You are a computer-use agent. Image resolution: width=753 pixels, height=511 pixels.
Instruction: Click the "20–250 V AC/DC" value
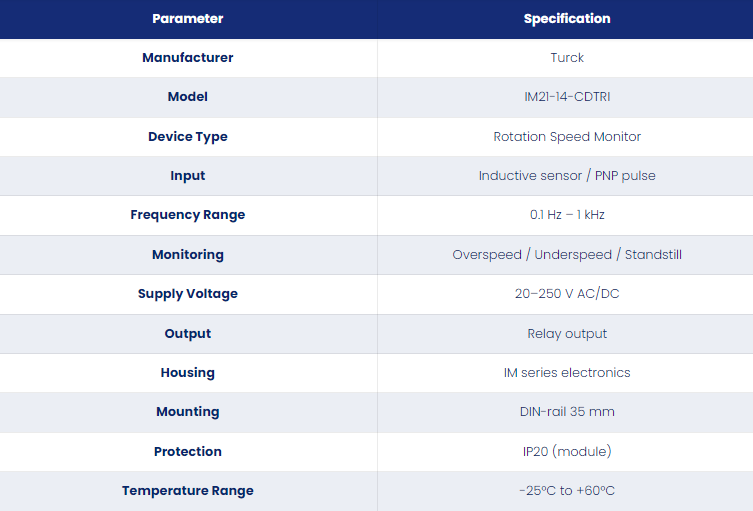point(567,294)
